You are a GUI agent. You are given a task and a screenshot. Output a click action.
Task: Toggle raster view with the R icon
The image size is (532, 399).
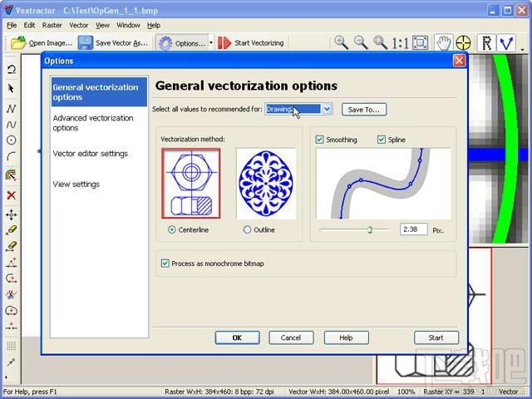(486, 43)
